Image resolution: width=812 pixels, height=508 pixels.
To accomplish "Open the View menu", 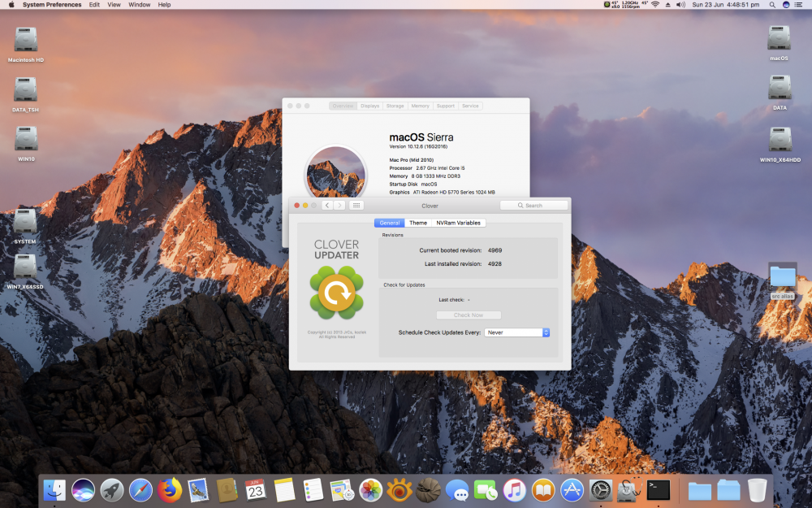I will (x=114, y=5).
